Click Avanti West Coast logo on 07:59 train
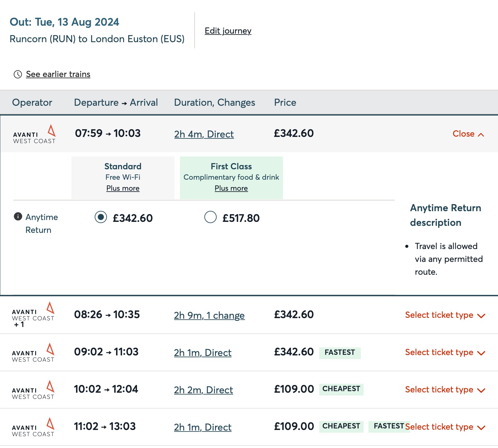This screenshot has height=448, width=498. (34, 134)
